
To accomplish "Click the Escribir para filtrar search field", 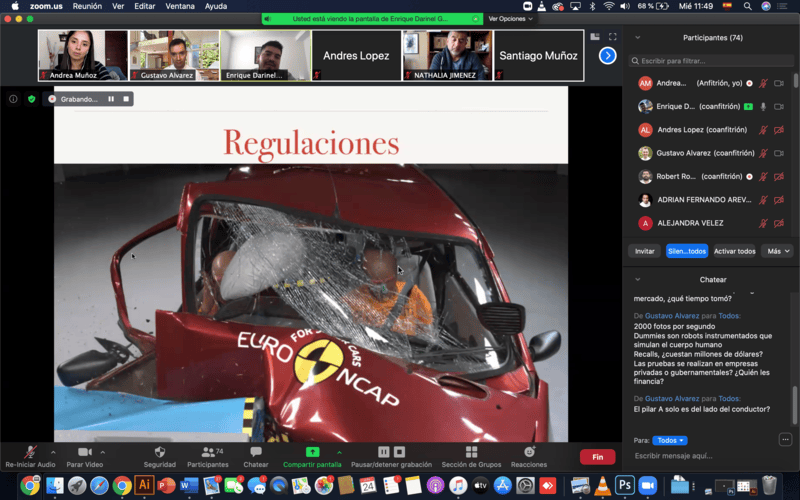I will [711, 61].
